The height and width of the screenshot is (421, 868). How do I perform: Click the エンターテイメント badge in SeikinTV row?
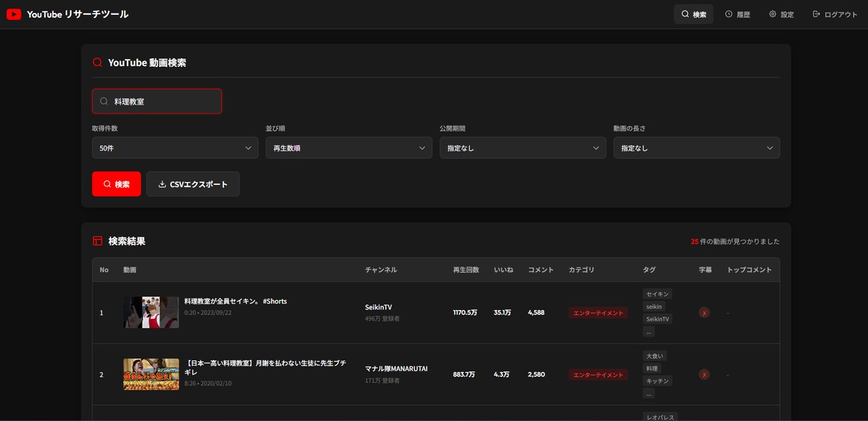click(598, 313)
